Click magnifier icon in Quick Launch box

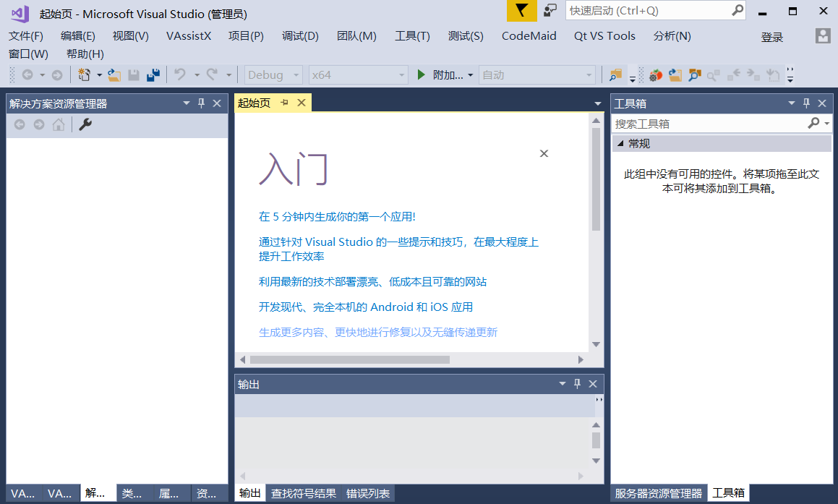737,10
